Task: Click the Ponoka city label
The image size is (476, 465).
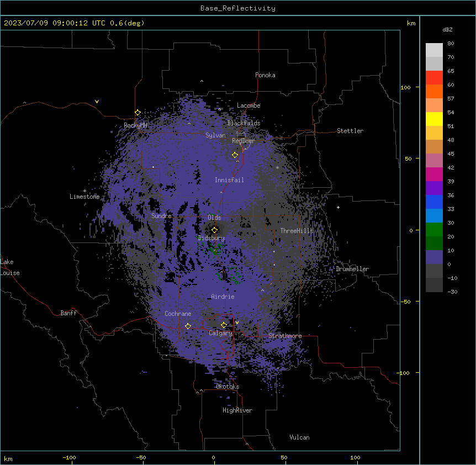Action: (x=265, y=75)
